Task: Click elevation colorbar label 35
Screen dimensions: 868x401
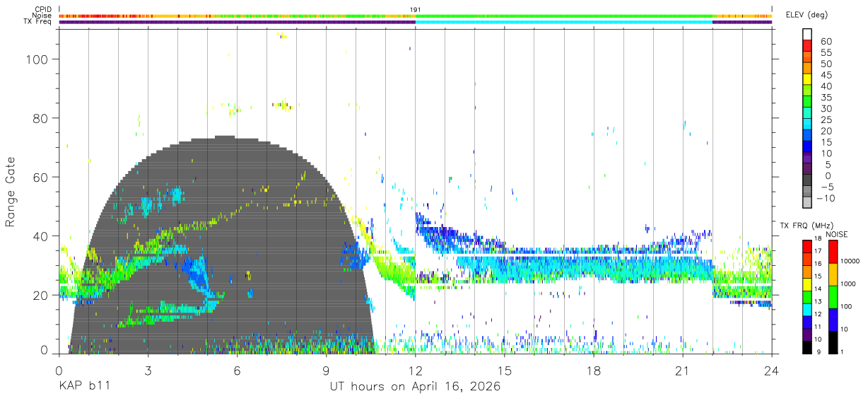Action: (825, 97)
